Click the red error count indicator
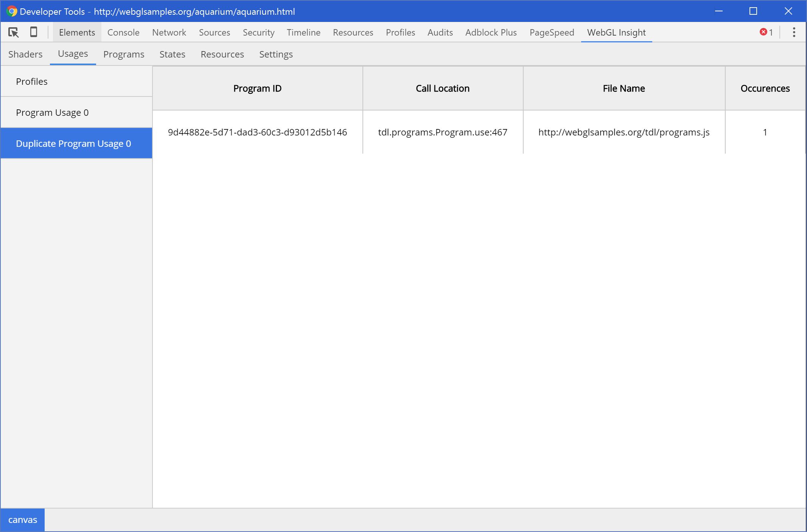 click(766, 32)
